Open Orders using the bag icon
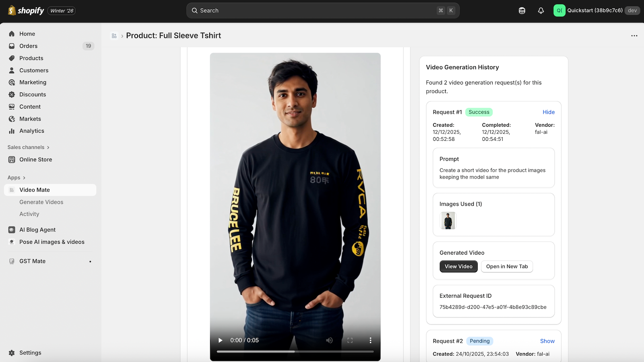Screen dimensions: 644x362 [x=12, y=46]
